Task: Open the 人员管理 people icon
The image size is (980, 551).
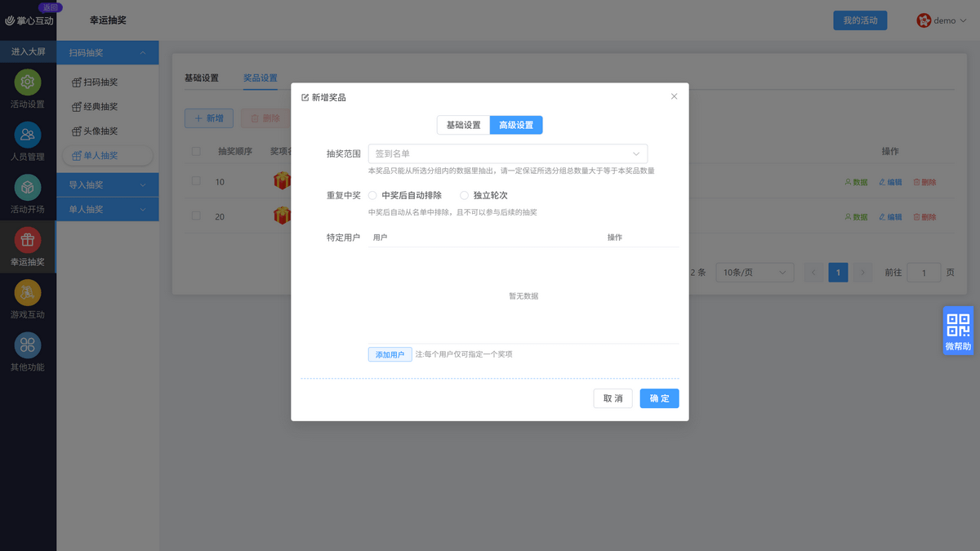Action: [28, 135]
